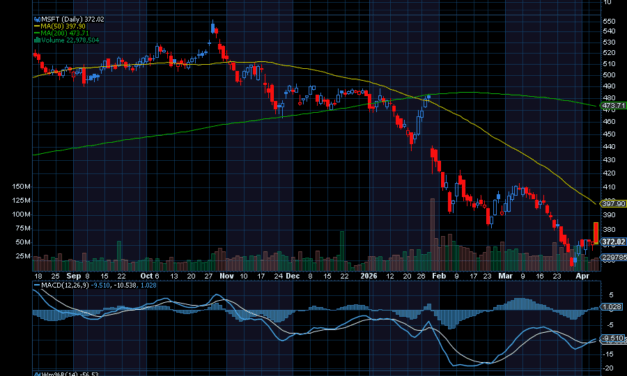This screenshot has width=627, height=376.
Task: Select the MA(50) 397.90 legend entry
Action: (x=60, y=26)
